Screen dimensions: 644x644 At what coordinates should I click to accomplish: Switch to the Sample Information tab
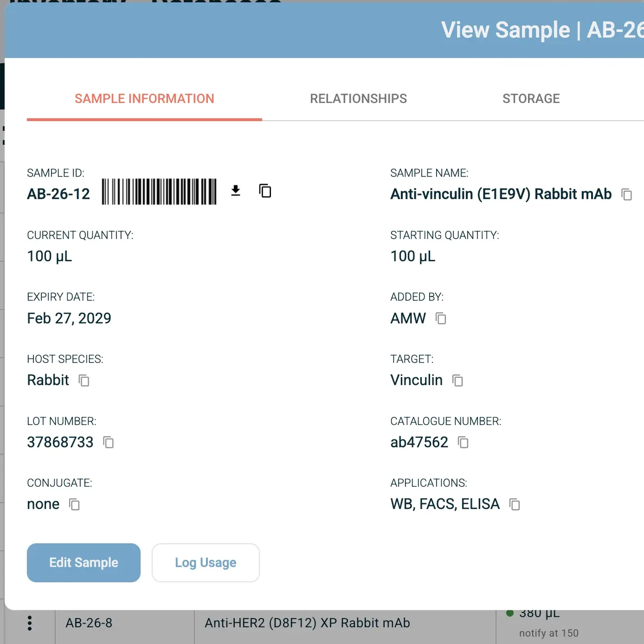pos(144,98)
